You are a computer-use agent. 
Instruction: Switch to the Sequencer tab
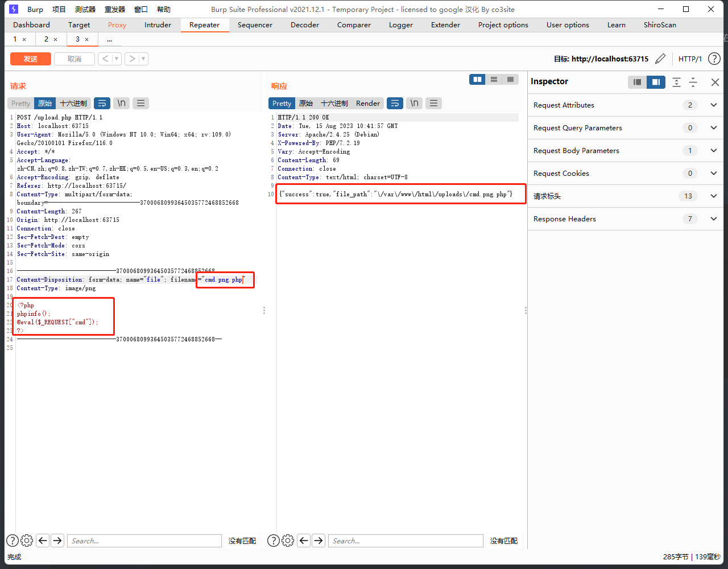tap(255, 24)
